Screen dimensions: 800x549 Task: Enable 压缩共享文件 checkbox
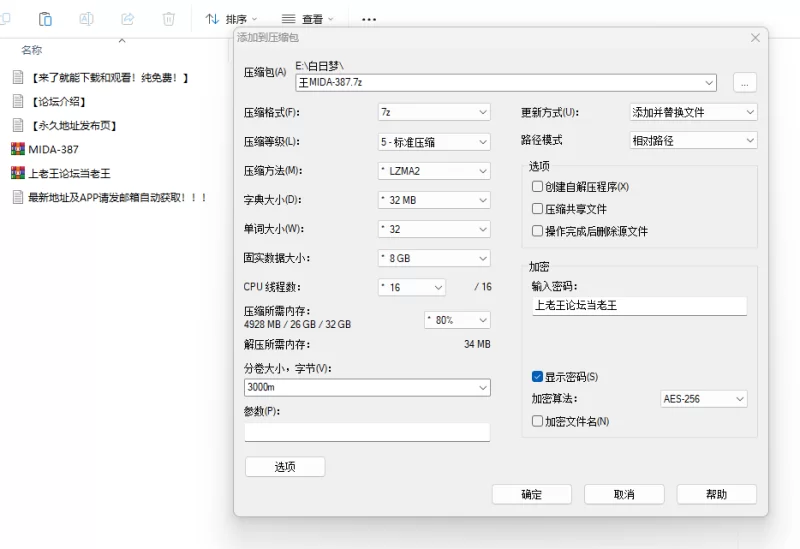point(537,209)
